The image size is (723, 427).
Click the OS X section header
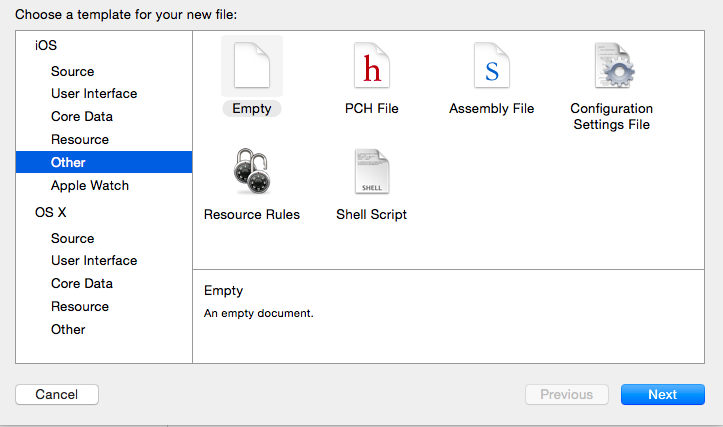[50, 212]
